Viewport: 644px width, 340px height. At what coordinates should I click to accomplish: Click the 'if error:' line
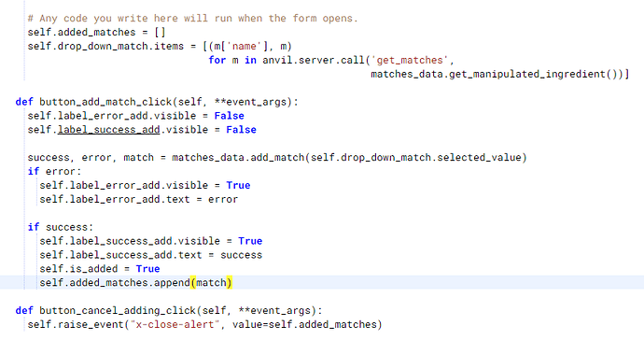coord(55,172)
